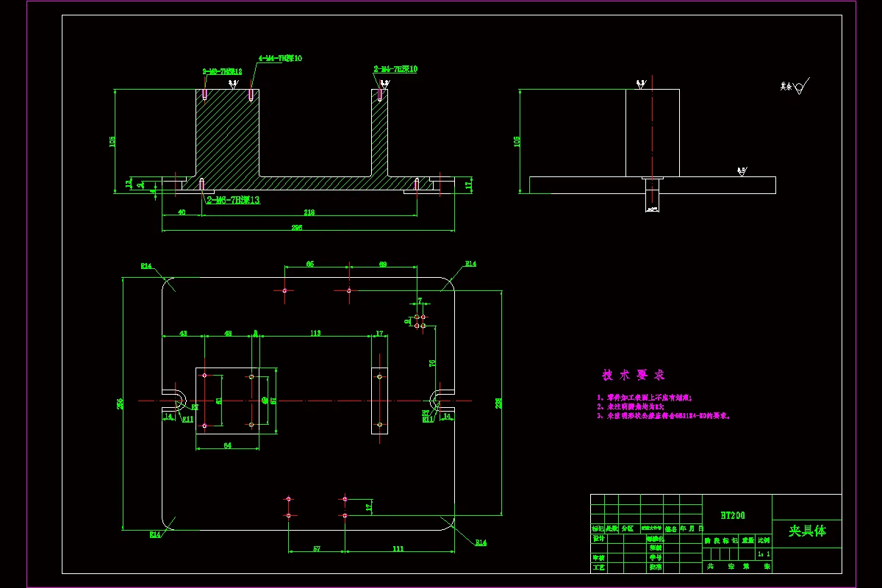Select the 218 dimension in section view
882x588 pixels.
pos(309,212)
